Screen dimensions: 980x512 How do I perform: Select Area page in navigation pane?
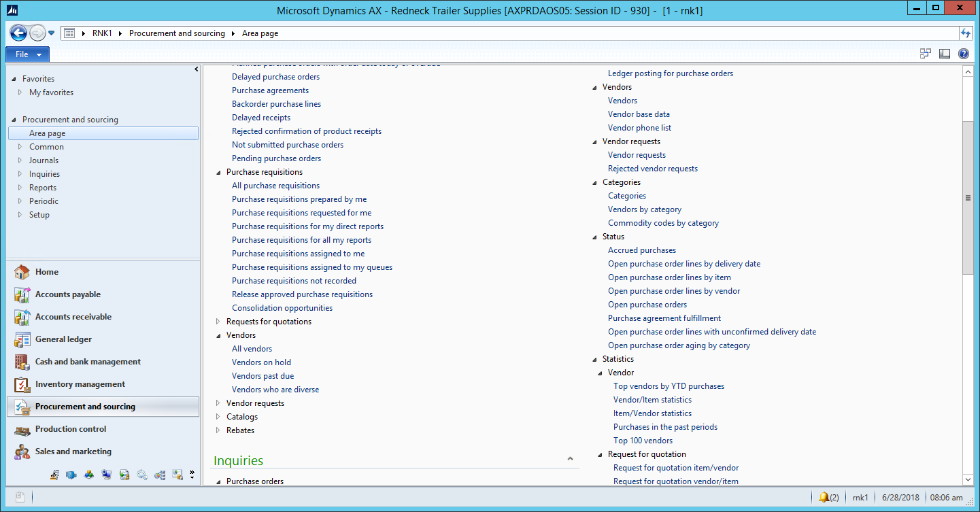[x=103, y=133]
